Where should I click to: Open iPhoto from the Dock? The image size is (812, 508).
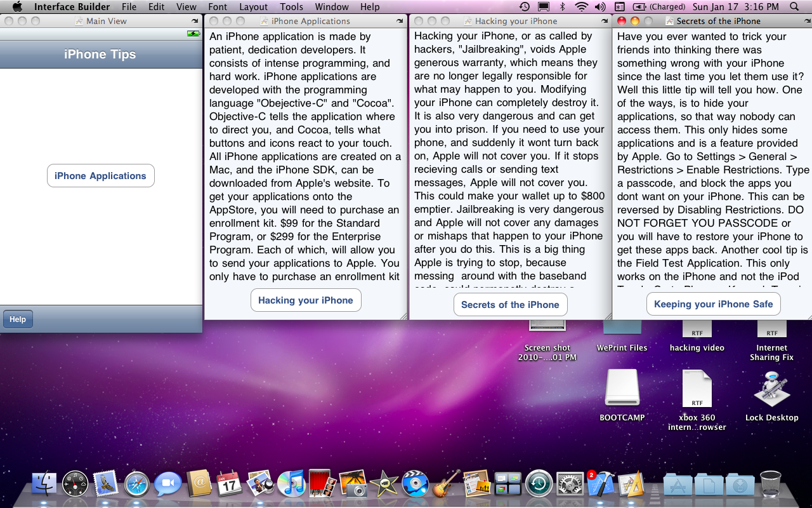pyautogui.click(x=353, y=484)
